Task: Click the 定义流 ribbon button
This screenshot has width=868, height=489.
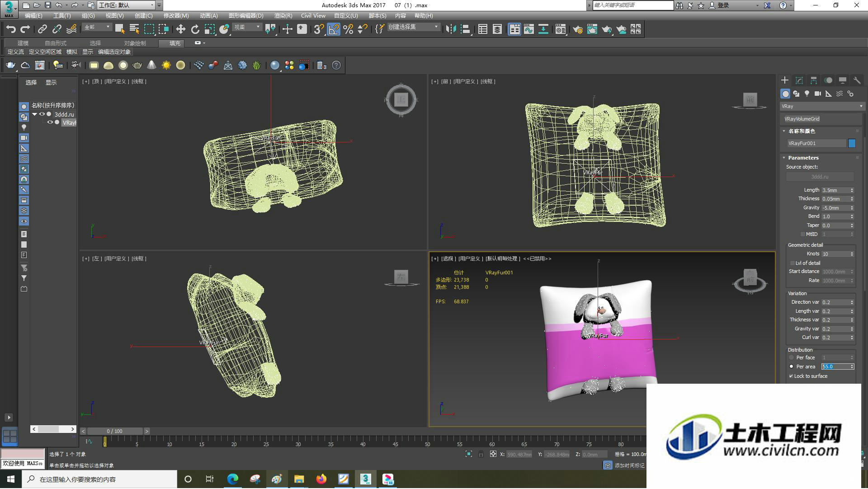Action: click(16, 52)
